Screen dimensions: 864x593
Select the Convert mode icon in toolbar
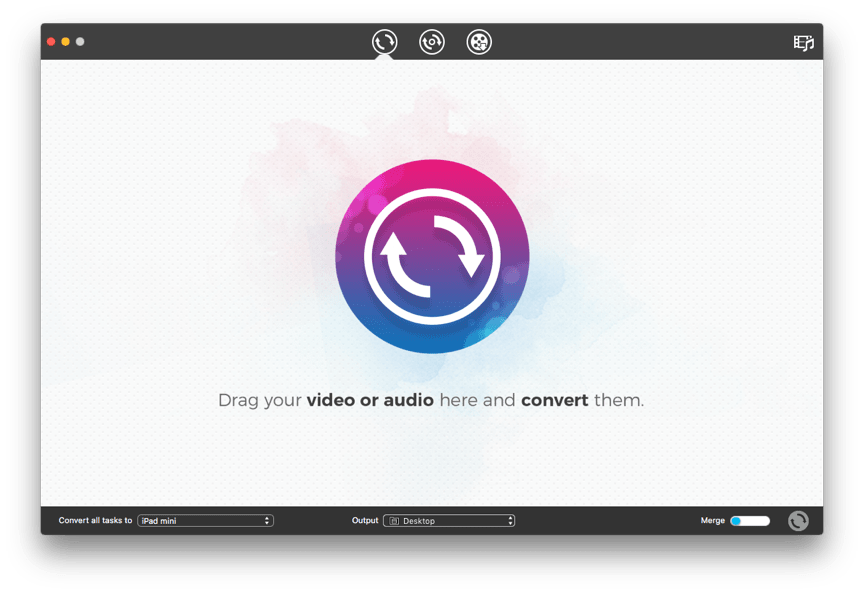(x=384, y=42)
